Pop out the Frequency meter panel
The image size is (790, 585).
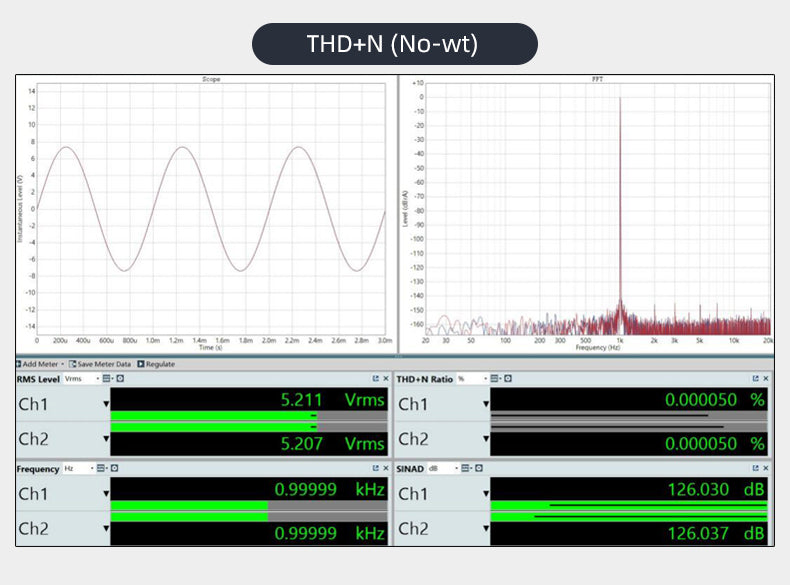(x=375, y=468)
